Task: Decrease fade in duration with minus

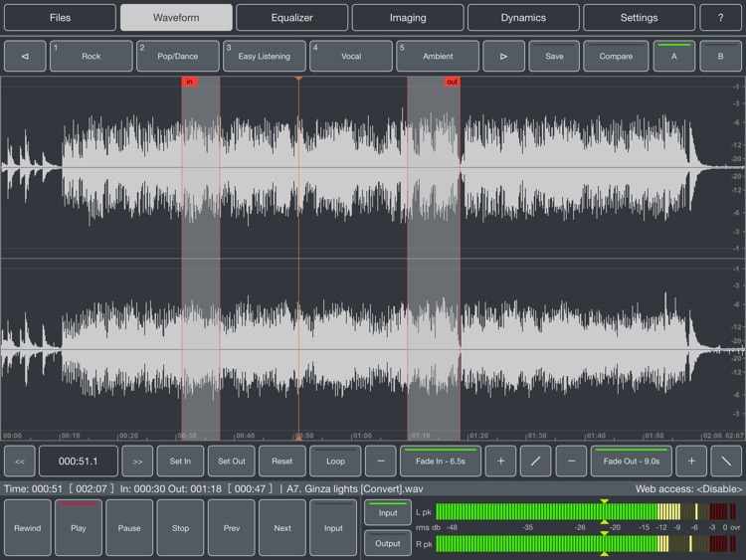Action: coord(381,461)
